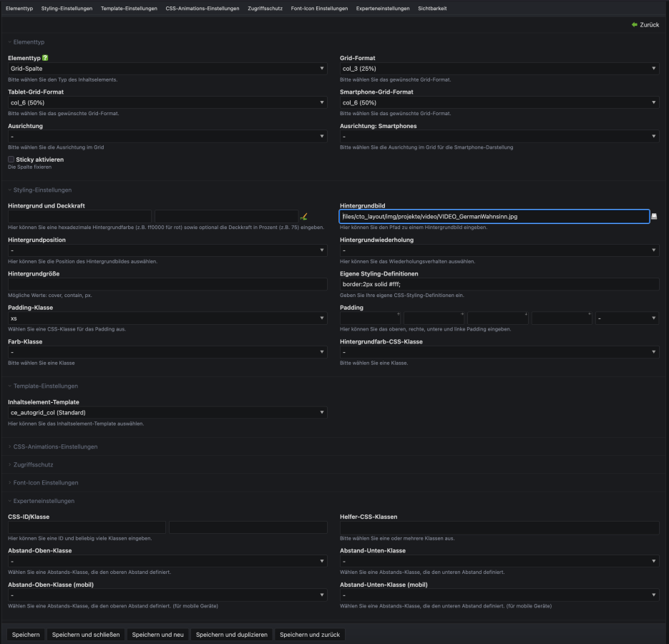Viewport: 669px width, 644px height.
Task: Open the Padding-Klasse dropdown set to xs
Action: [x=167, y=318]
